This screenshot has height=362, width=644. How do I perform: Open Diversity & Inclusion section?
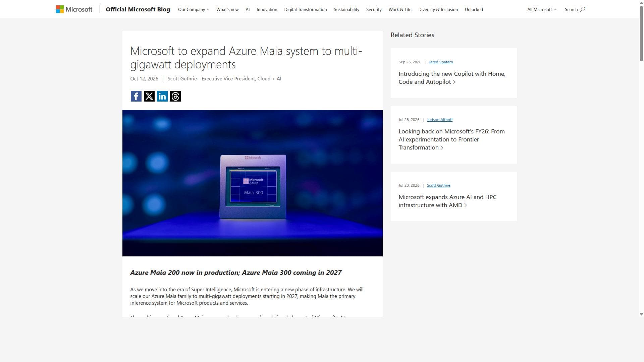(x=438, y=9)
